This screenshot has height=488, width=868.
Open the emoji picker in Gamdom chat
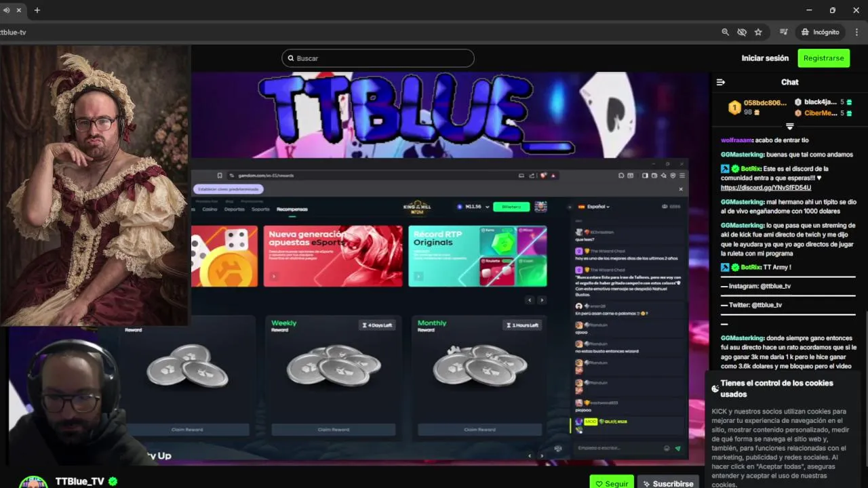(x=667, y=448)
